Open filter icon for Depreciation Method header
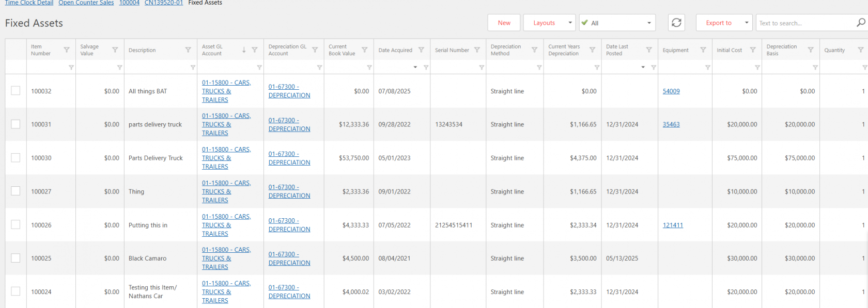The height and width of the screenshot is (308, 868). [535, 50]
